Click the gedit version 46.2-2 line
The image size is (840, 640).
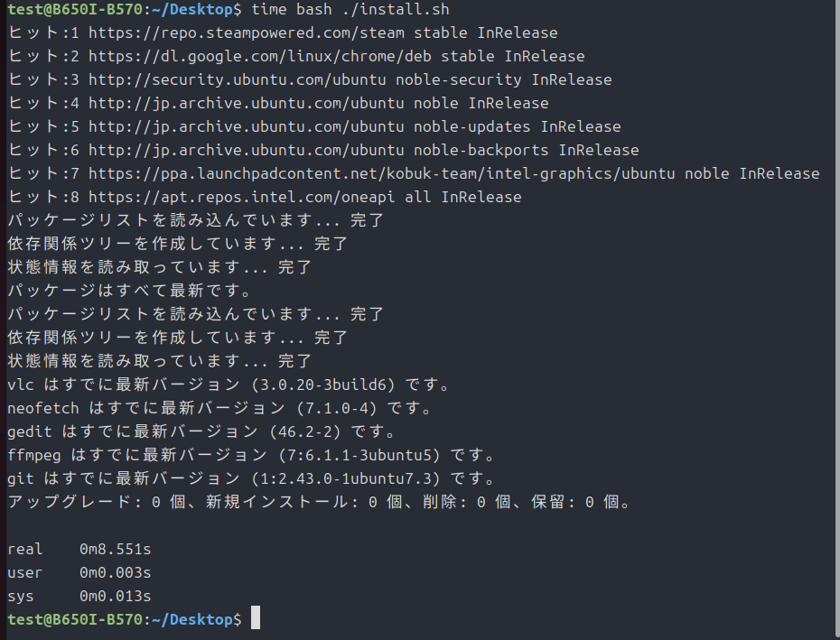(202, 431)
